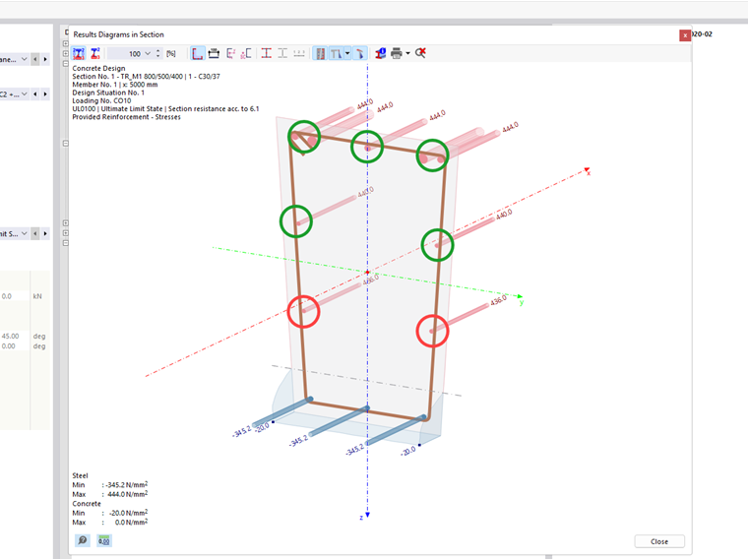
Task: Click the printer icon
Action: point(396,53)
